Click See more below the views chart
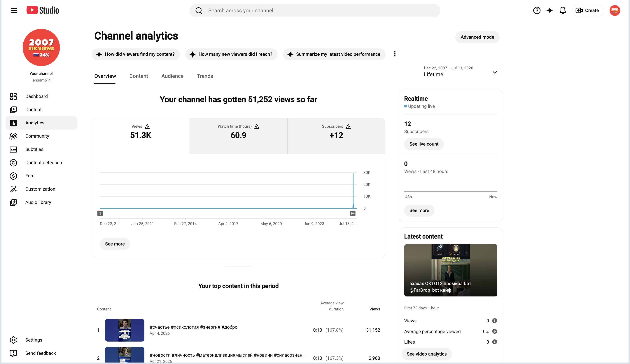The height and width of the screenshot is (364, 630). click(x=115, y=244)
